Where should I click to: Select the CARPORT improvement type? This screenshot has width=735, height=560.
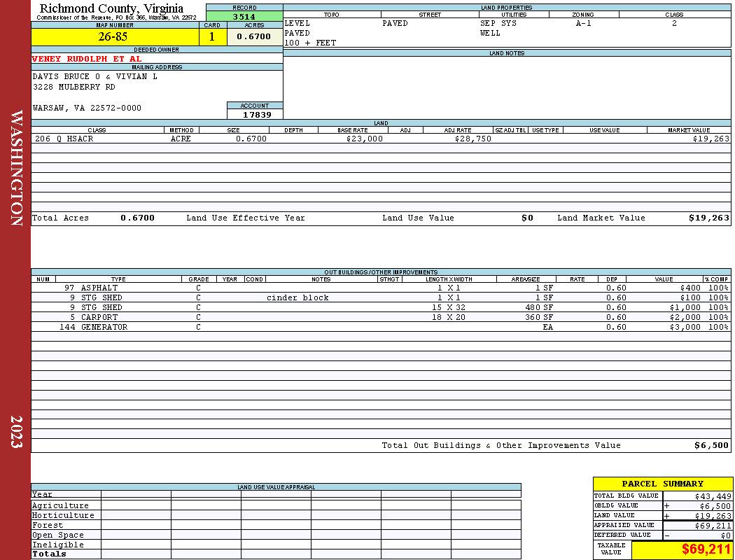(99, 317)
